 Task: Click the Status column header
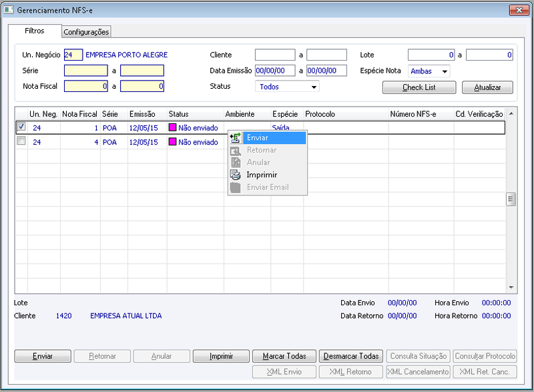coord(195,114)
